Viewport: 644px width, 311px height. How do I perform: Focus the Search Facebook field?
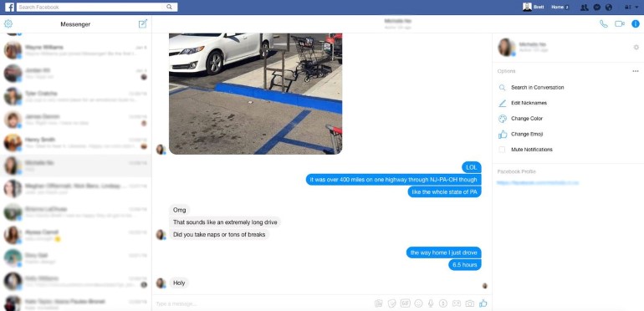[x=97, y=7]
